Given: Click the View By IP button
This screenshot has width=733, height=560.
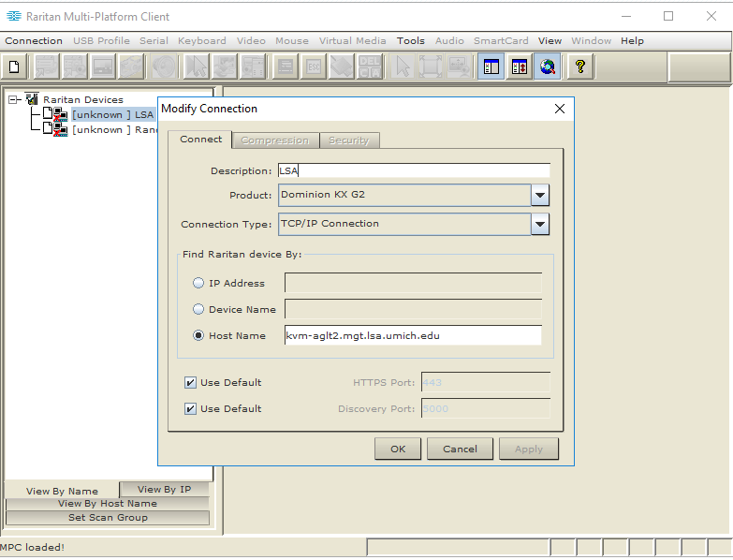Looking at the screenshot, I should point(164,489).
